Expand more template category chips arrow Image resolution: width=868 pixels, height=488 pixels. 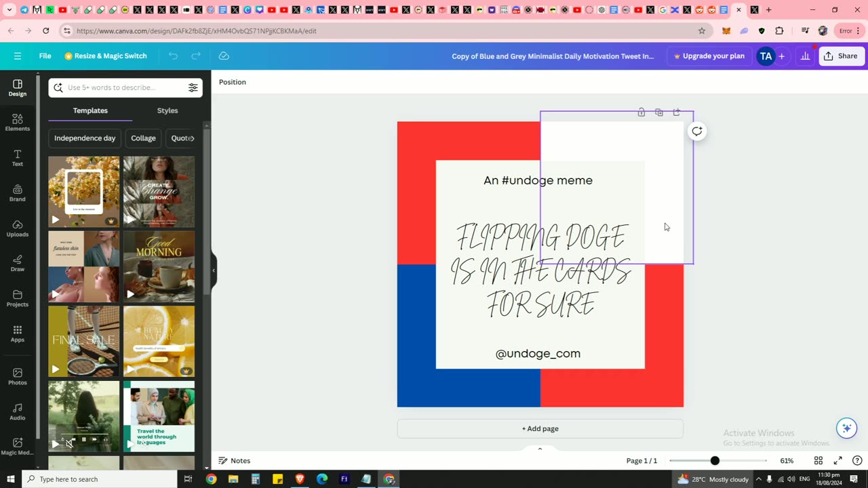coord(192,138)
